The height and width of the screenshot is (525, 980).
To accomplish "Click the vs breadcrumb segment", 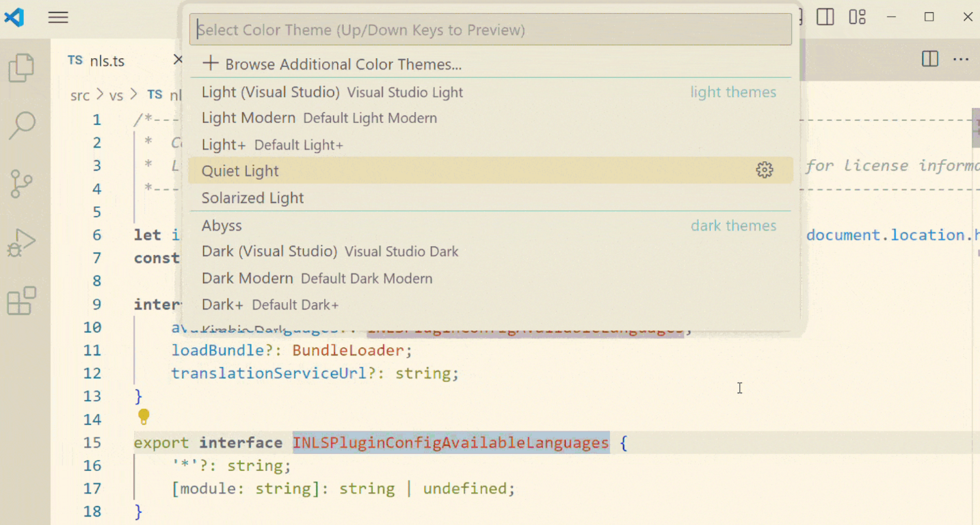I will [x=116, y=95].
